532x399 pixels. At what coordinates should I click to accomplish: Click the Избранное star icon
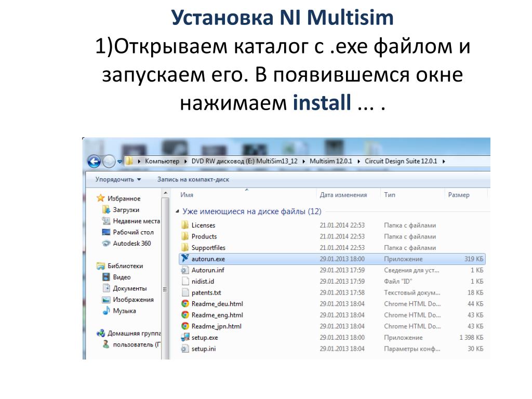(x=100, y=198)
